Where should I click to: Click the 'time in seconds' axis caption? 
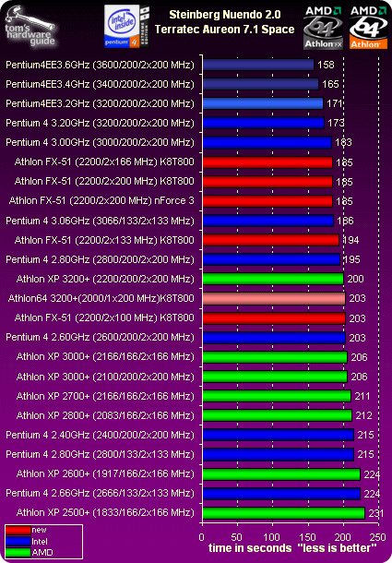[250, 548]
